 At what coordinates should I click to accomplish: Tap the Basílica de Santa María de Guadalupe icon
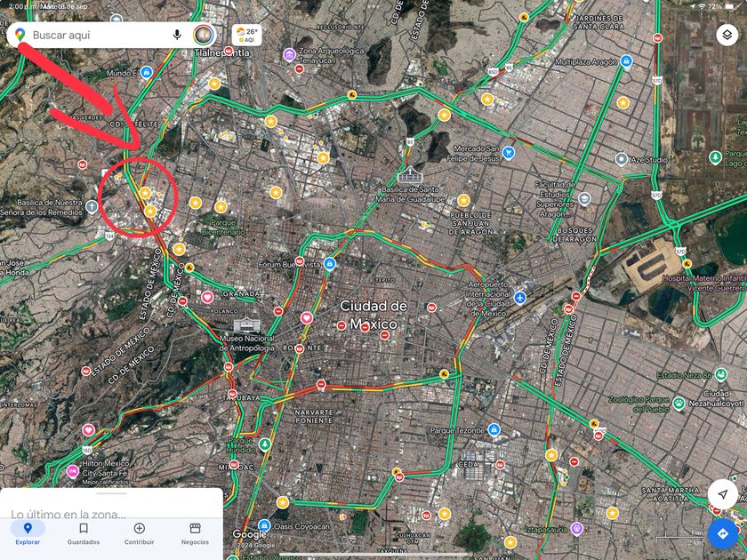pos(410,175)
